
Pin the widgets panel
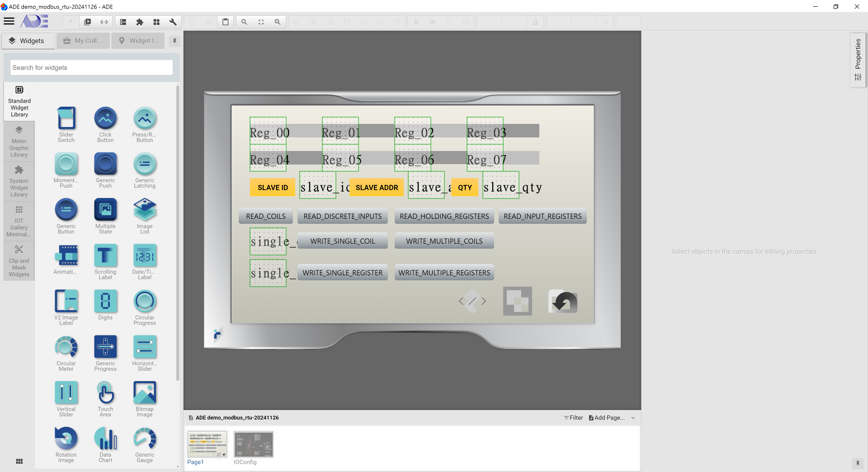pos(175,41)
